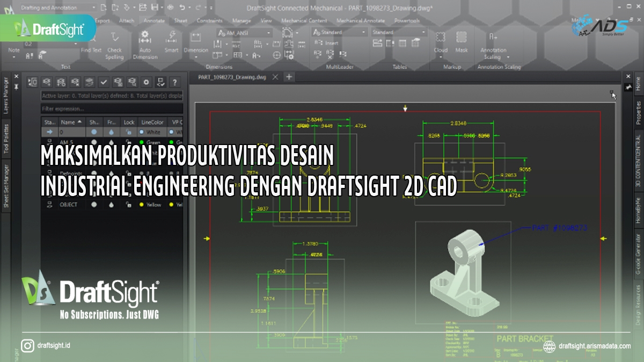The image size is (644, 362).
Task: Toggle Show state for layer 0
Action: (94, 132)
